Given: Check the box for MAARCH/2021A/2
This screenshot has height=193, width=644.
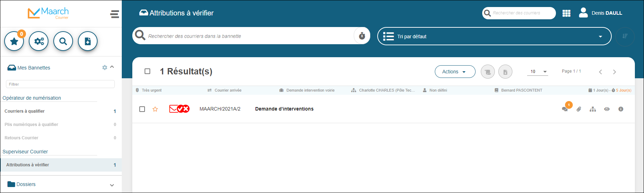Looking at the screenshot, I should (142, 109).
